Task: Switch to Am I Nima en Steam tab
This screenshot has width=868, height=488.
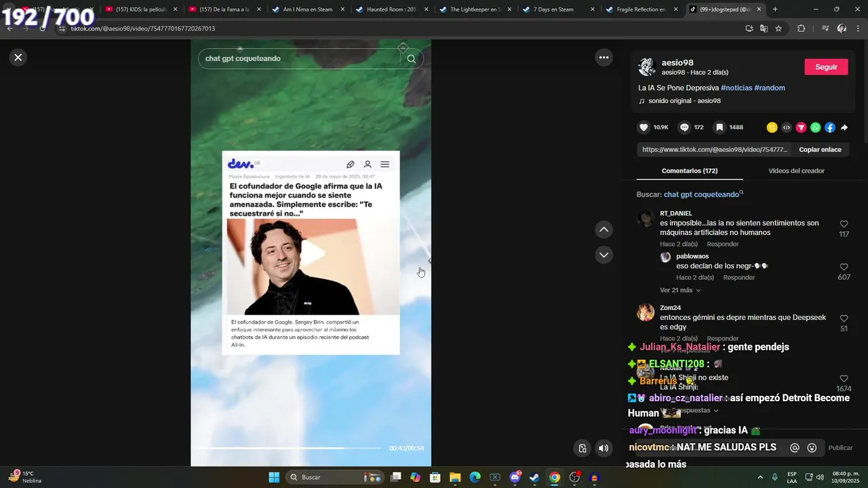Action: click(x=307, y=9)
